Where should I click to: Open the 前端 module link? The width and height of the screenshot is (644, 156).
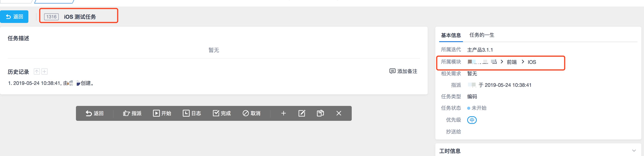tap(511, 62)
